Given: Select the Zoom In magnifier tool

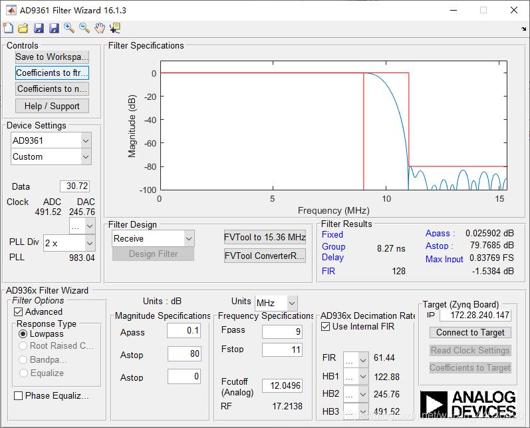Looking at the screenshot, I should [x=69, y=28].
